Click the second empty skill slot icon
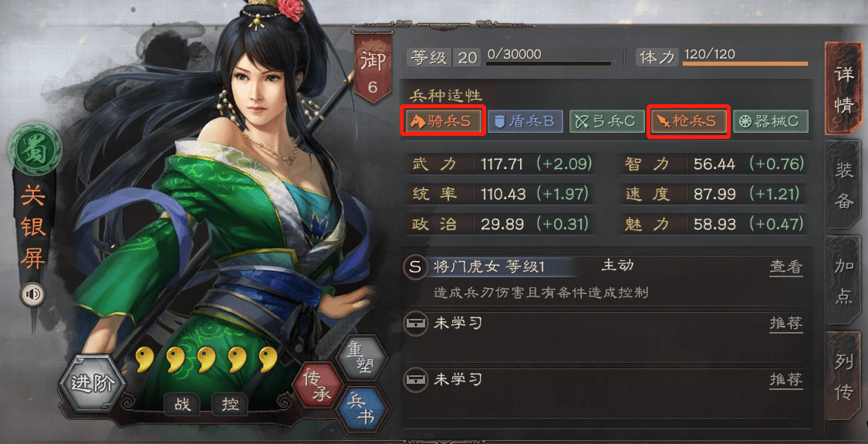This screenshot has height=444, width=868. click(415, 380)
